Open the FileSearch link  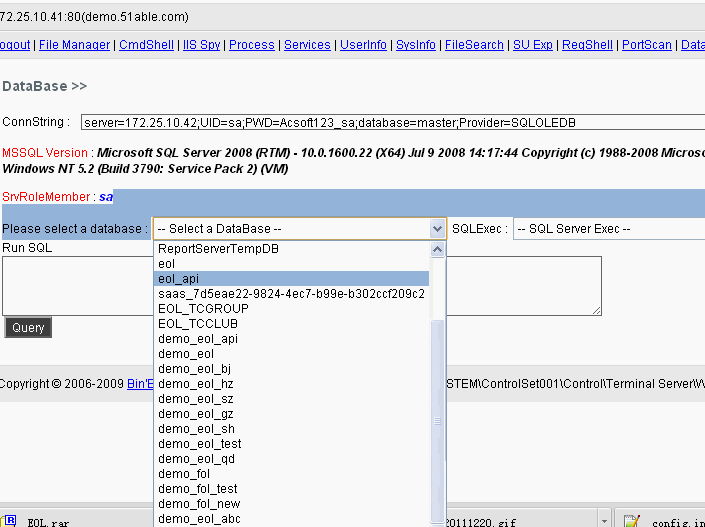[x=474, y=45]
